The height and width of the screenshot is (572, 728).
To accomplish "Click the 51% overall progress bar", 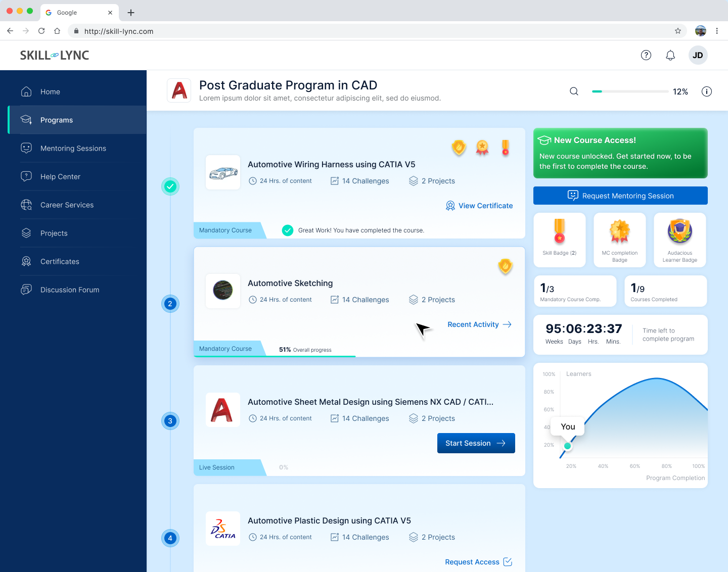I will (275, 356).
